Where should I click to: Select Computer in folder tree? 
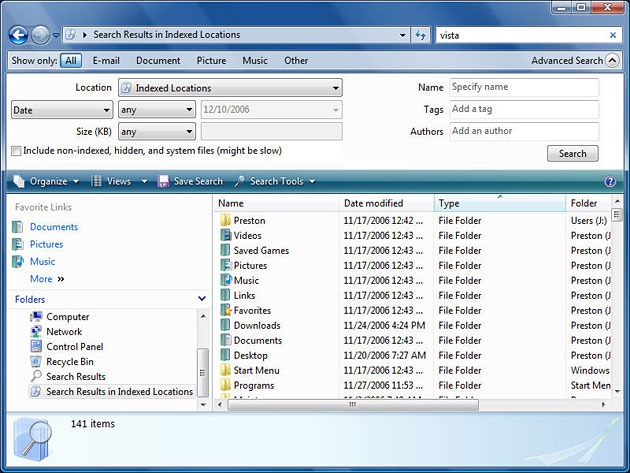click(68, 317)
